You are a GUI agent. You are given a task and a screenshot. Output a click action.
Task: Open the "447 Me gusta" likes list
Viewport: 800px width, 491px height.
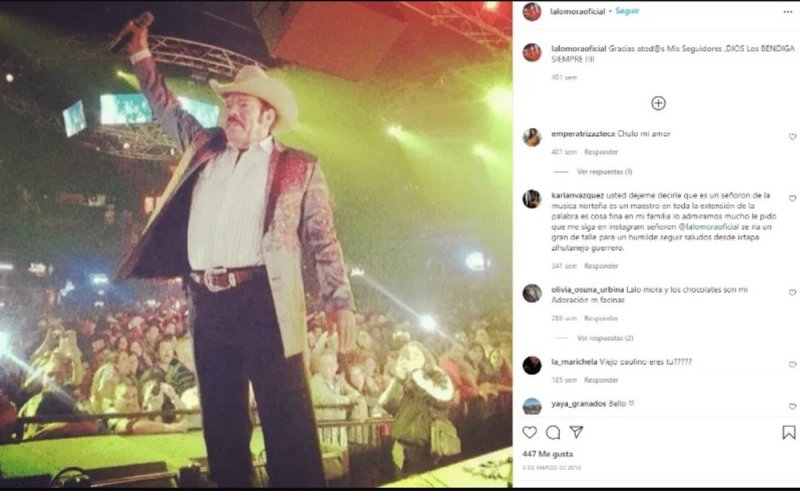pyautogui.click(x=541, y=453)
